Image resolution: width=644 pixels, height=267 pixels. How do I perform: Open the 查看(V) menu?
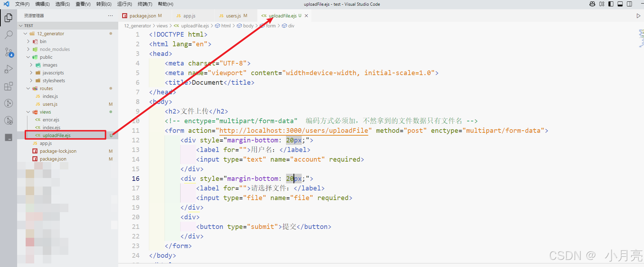pos(83,4)
